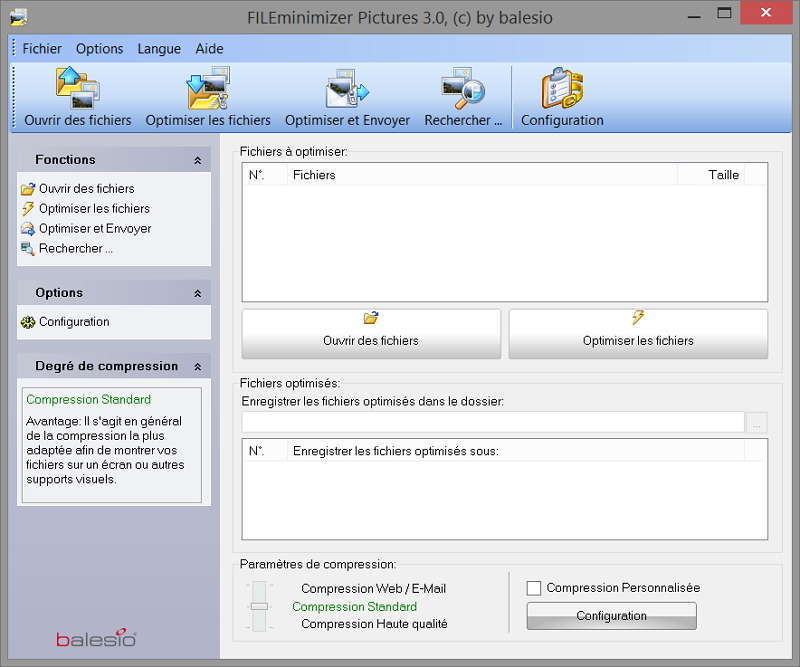This screenshot has height=667, width=800.
Task: Select sidebar link Ouvrir des fichiers
Action: point(87,189)
